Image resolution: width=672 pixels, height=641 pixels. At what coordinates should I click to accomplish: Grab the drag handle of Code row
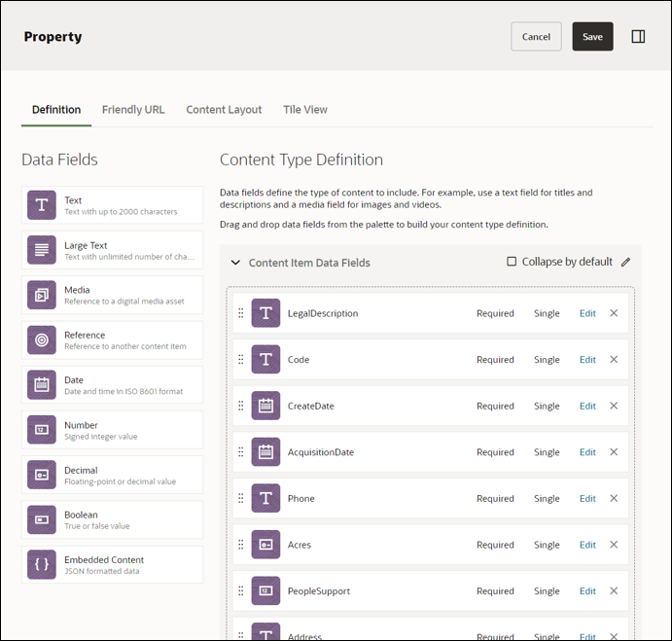[x=241, y=359]
